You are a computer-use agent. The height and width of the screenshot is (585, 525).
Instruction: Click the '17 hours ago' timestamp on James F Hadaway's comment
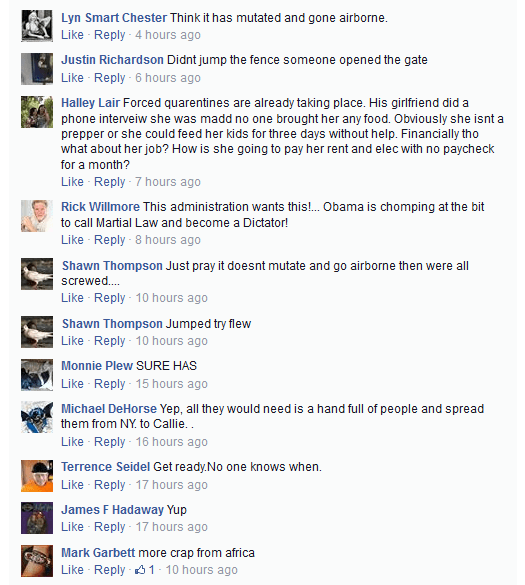pyautogui.click(x=171, y=527)
